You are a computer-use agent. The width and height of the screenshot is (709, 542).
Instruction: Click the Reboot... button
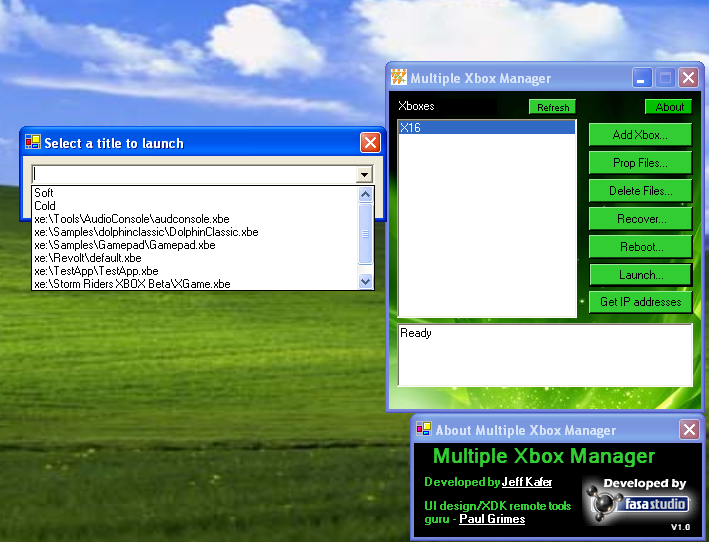(x=640, y=247)
